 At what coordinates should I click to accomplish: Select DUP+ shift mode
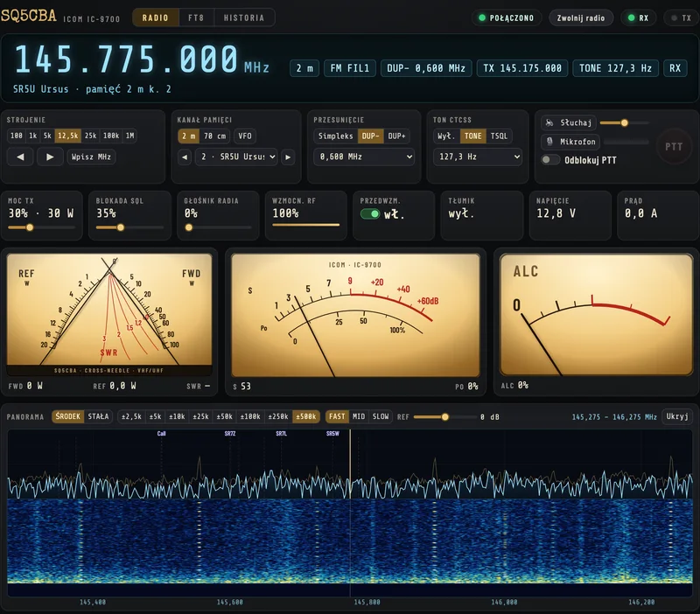point(396,136)
